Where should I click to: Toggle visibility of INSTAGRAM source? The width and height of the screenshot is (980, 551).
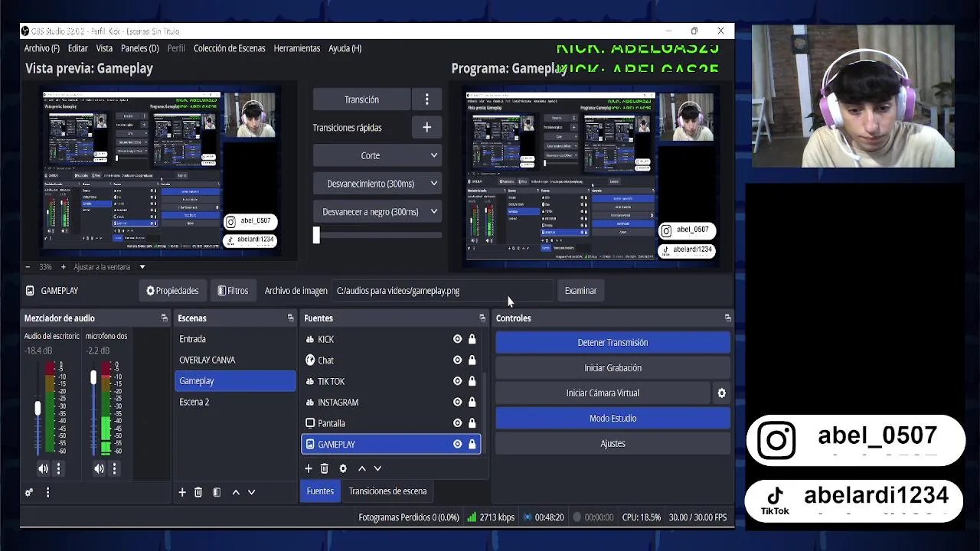457,402
